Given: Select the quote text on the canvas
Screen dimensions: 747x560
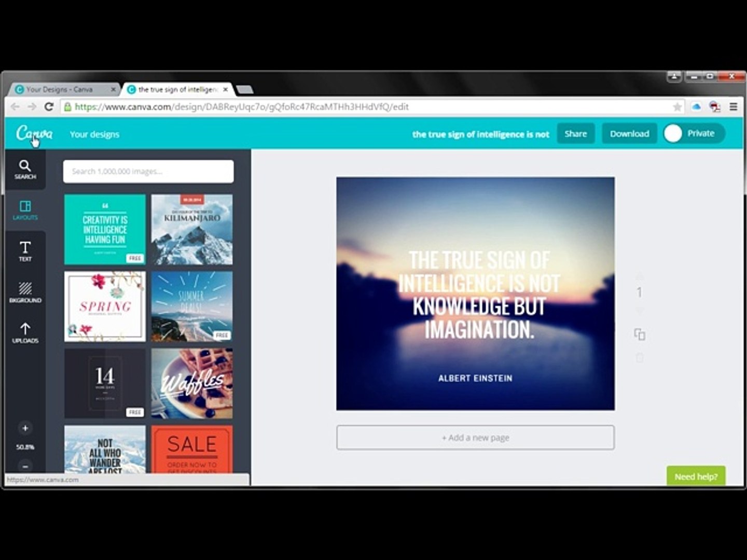Looking at the screenshot, I should tap(479, 295).
